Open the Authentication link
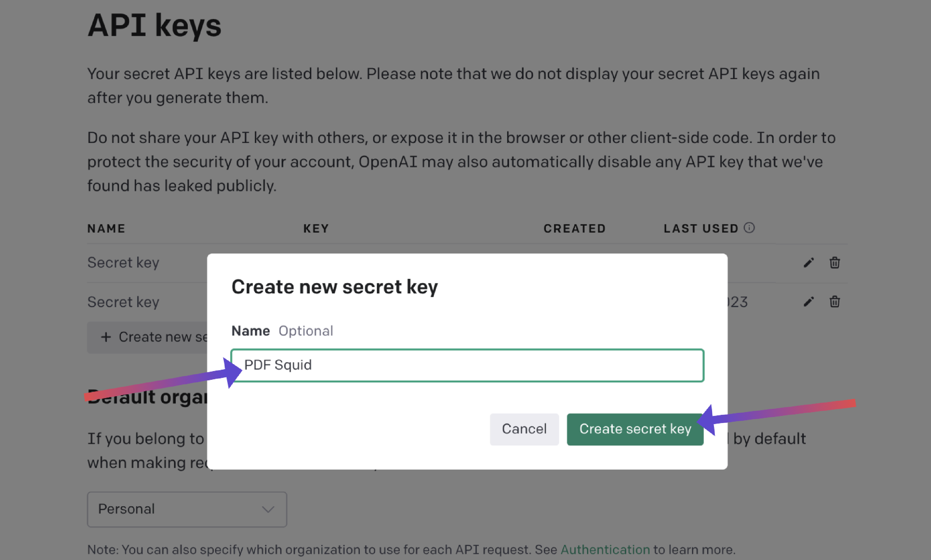 coord(605,550)
